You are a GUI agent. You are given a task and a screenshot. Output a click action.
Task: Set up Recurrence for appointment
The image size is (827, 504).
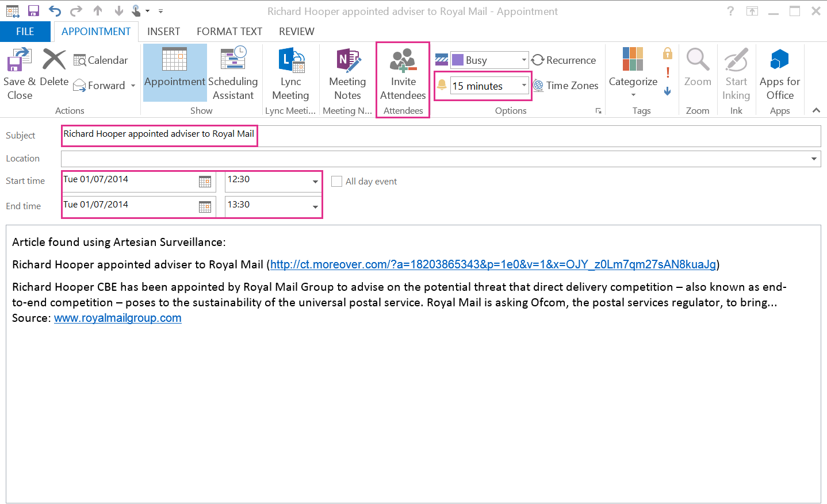click(564, 60)
